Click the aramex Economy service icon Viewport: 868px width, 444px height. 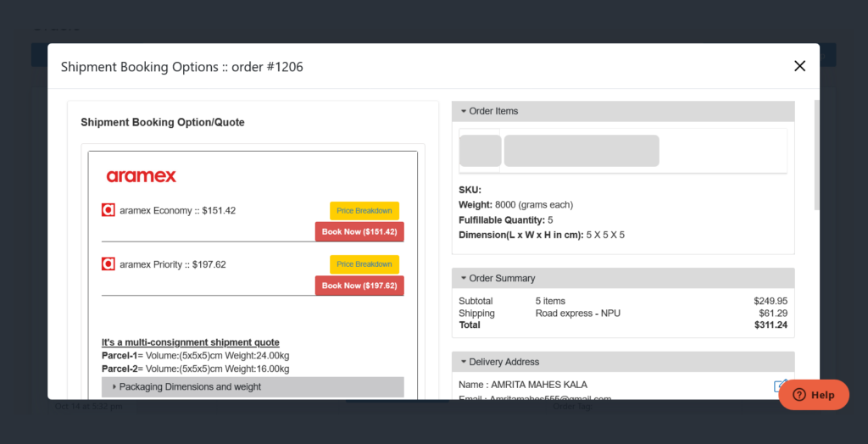(x=108, y=210)
